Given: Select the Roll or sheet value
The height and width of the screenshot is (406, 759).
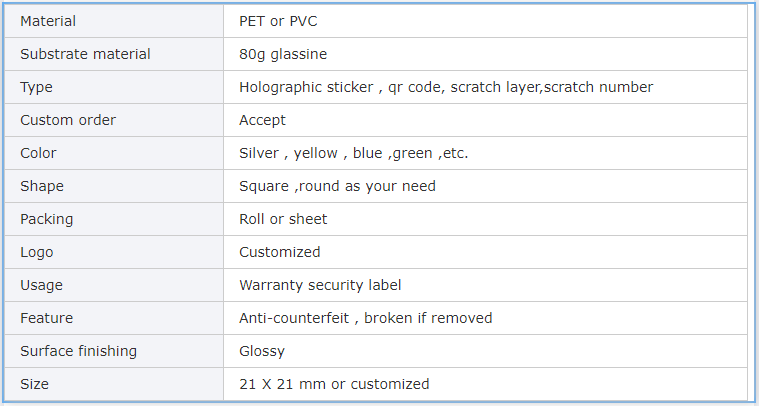Looking at the screenshot, I should coord(283,219).
